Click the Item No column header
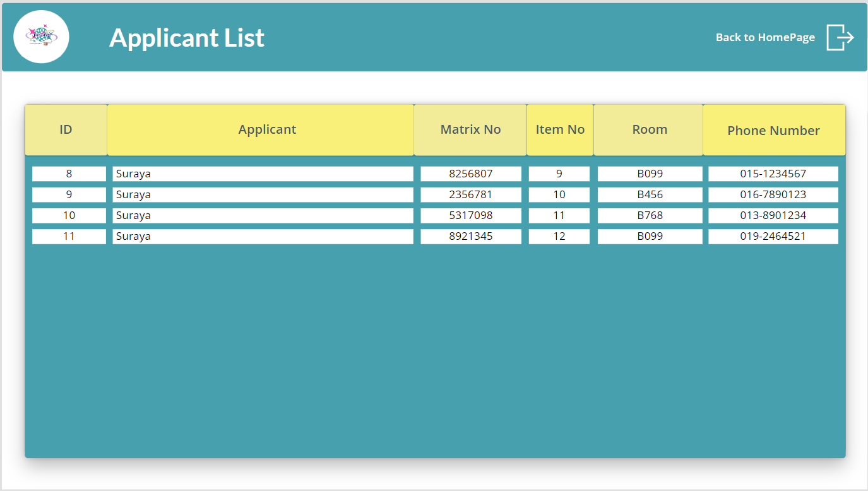This screenshot has width=868, height=491. coord(560,129)
